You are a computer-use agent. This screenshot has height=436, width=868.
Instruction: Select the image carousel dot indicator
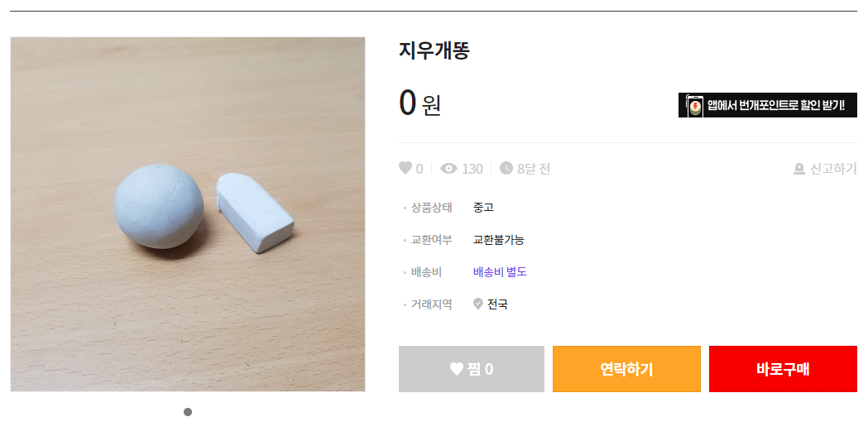click(x=188, y=412)
